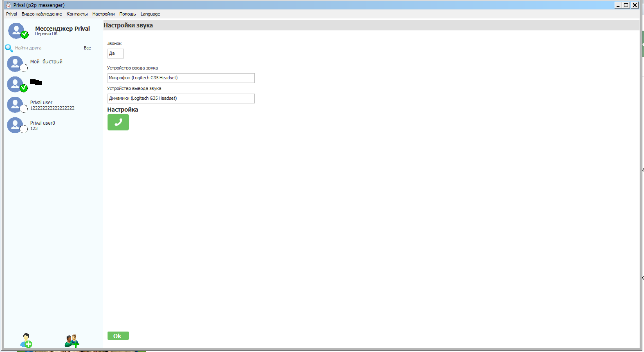
Task: Click the Все contact filter
Action: (87, 48)
